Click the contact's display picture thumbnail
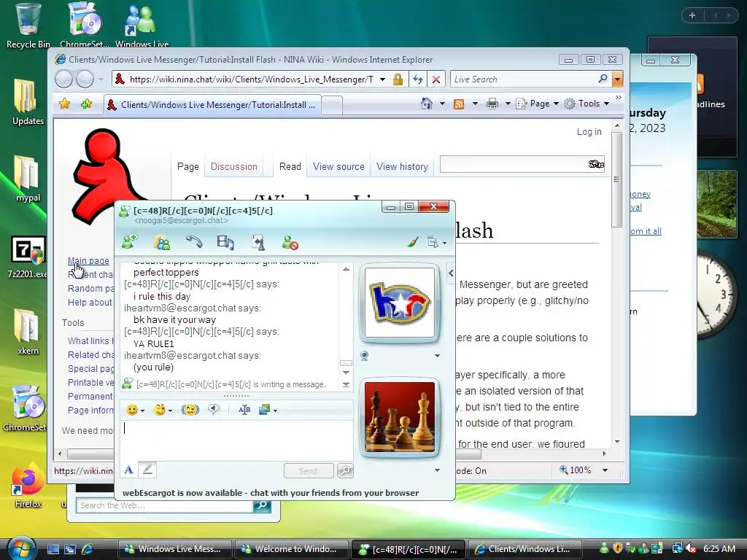Screen dimensions: 747x560 tap(399, 303)
